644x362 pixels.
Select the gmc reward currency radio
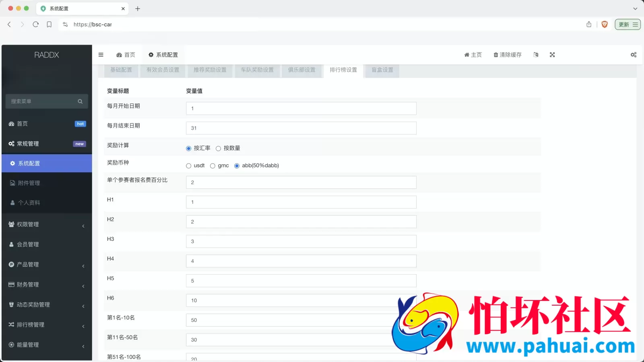click(x=213, y=166)
